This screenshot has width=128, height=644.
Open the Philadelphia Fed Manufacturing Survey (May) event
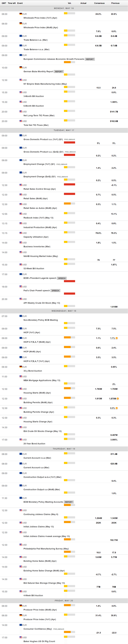[46, 549]
